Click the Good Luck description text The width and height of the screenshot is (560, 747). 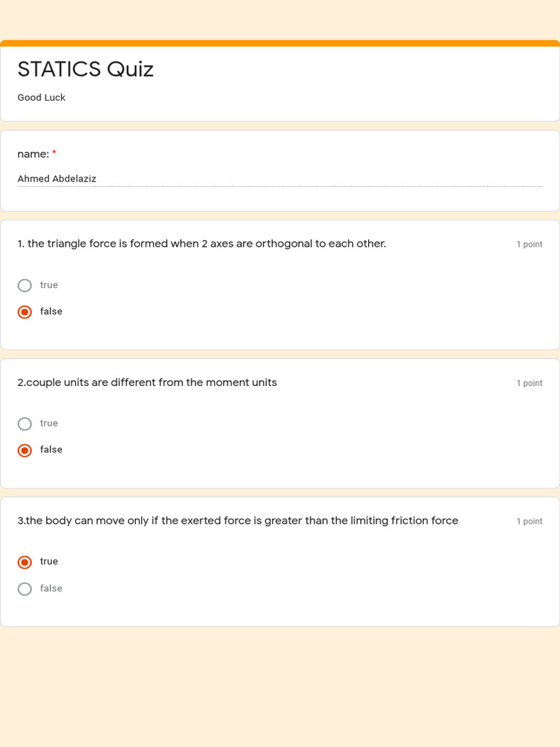click(x=42, y=97)
